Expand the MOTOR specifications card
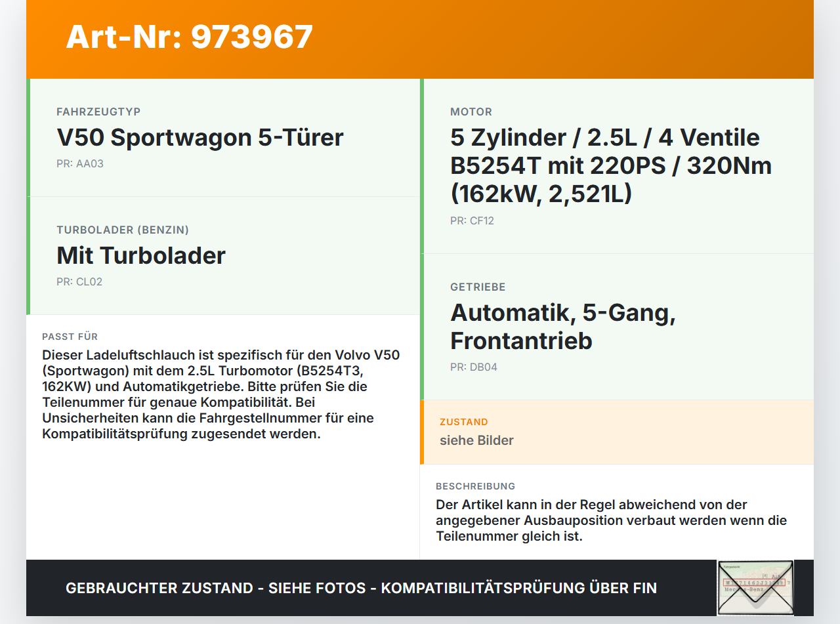Screen dimensions: 840x624 [x=610, y=164]
